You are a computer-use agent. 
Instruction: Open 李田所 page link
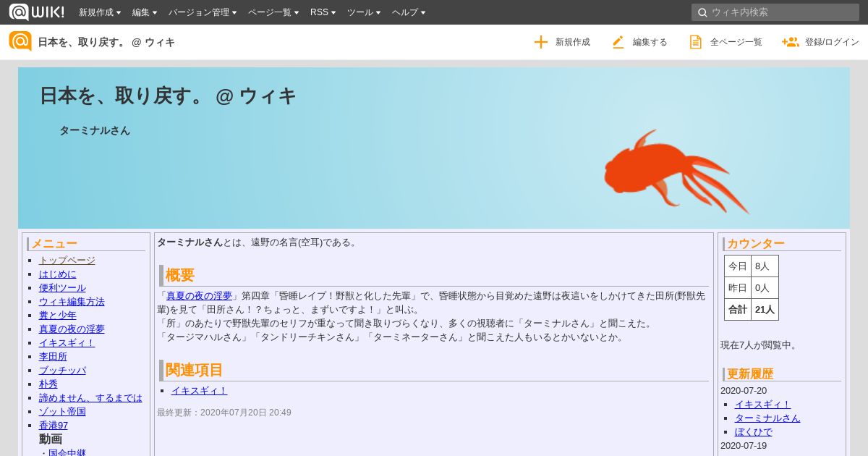(53, 356)
